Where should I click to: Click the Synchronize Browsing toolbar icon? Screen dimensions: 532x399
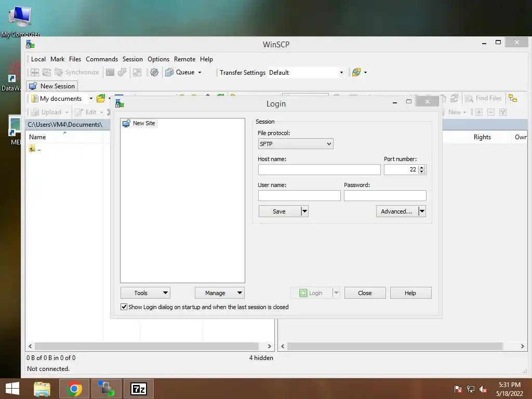coord(137,72)
